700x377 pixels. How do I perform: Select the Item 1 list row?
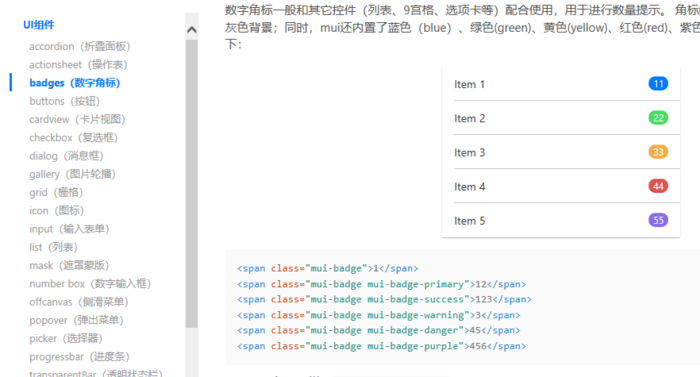[x=561, y=84]
